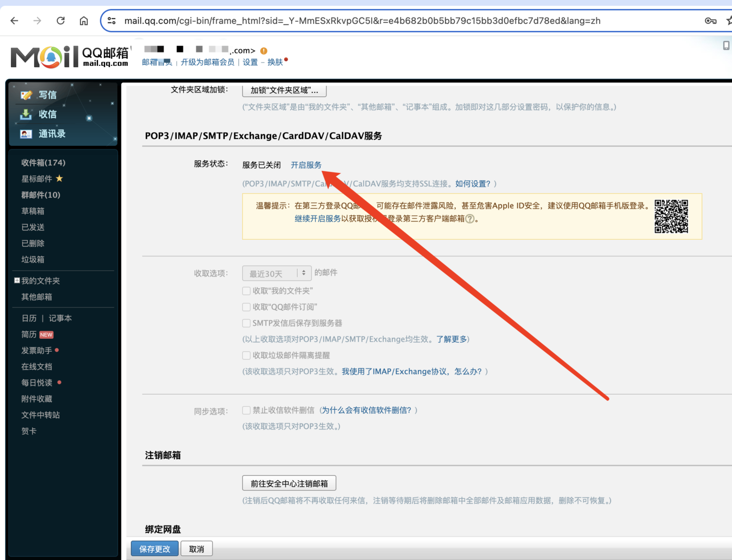732x560 pixels.
Task: Click the browser home icon
Action: 83,20
